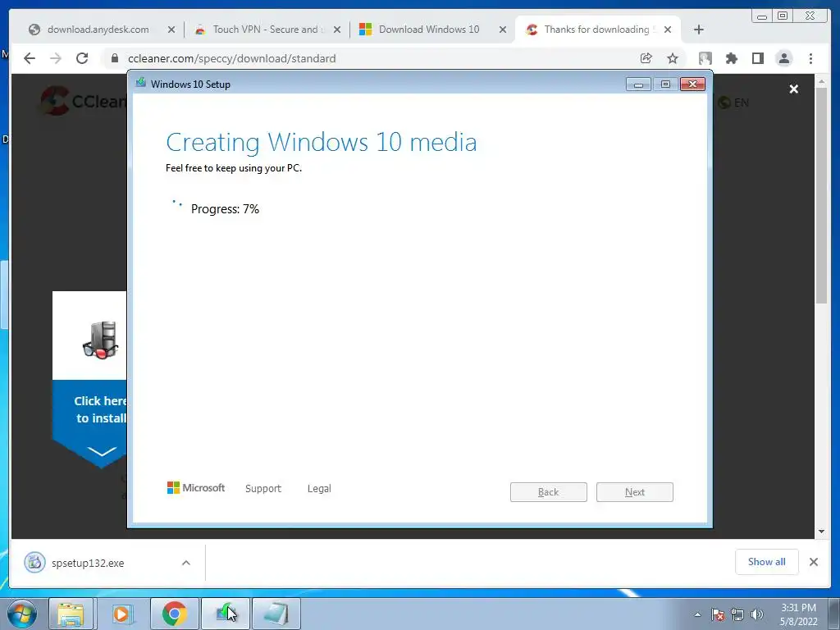The image size is (840, 630).
Task: Close the Windows 10 Setup window
Action: tap(692, 84)
